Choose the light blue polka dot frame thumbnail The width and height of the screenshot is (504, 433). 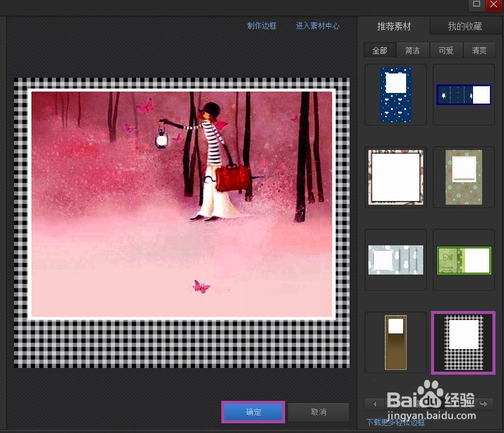396,260
